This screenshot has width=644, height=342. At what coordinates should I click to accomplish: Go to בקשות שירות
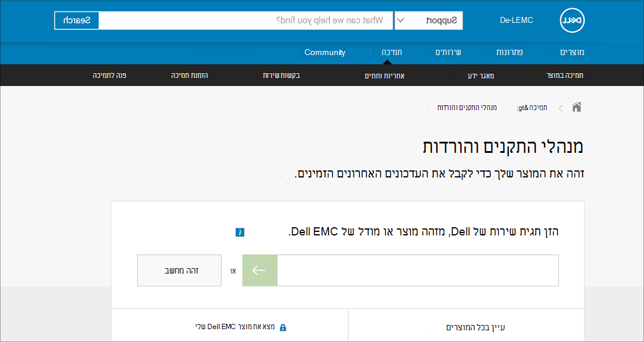pyautogui.click(x=282, y=76)
